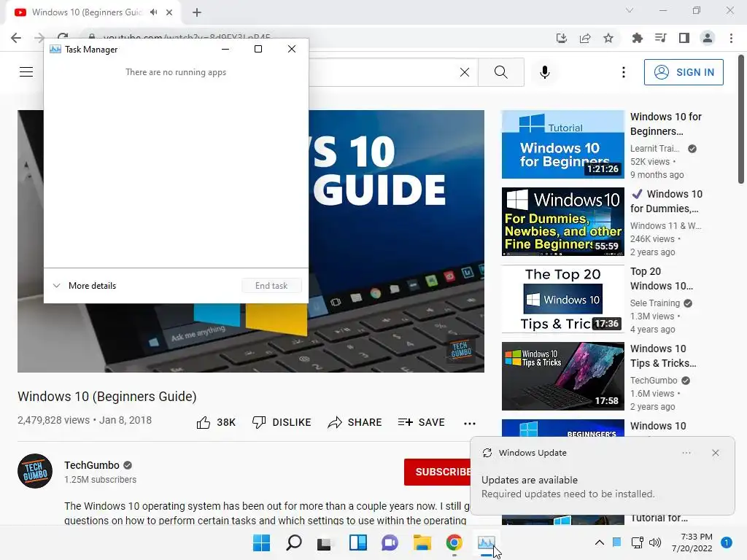Open Task View on taskbar
This screenshot has height=560, width=747.
[325, 542]
